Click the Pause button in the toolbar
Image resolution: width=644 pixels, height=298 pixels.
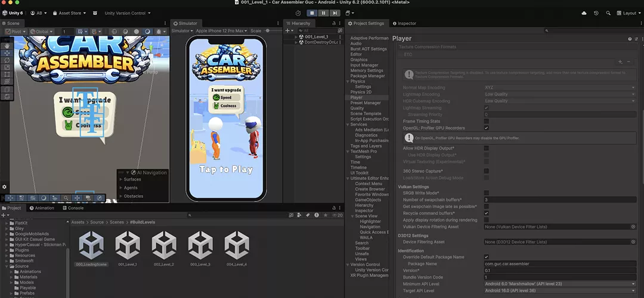pos(324,13)
